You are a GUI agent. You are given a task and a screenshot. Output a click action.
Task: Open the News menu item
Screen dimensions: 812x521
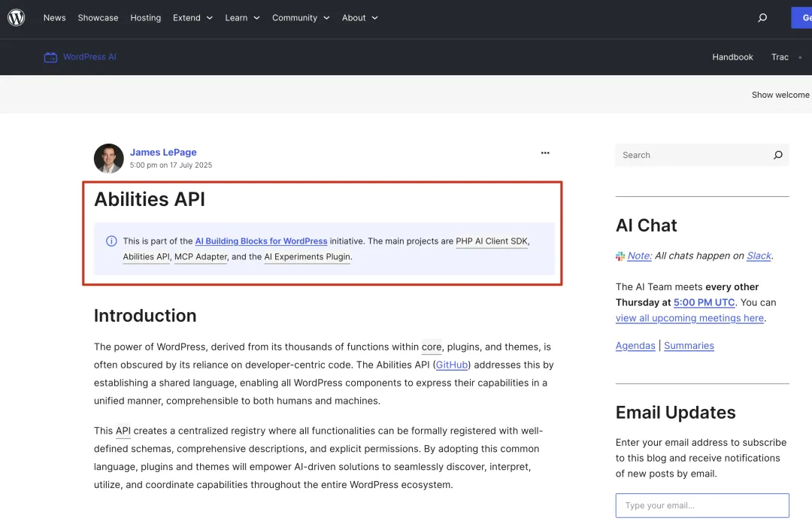(x=54, y=18)
